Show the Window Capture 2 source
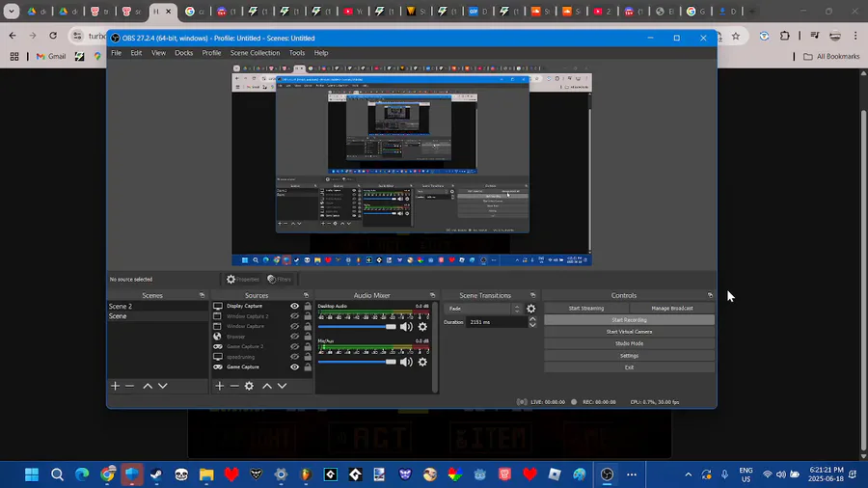 tap(294, 316)
